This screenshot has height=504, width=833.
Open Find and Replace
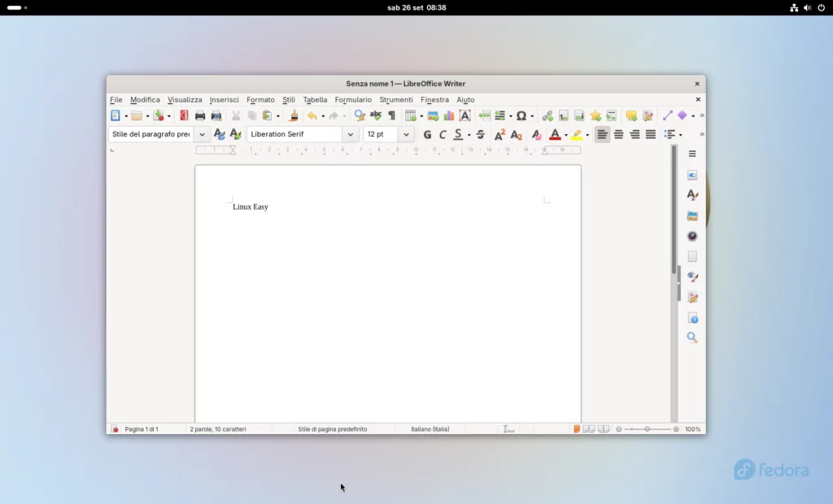click(x=360, y=115)
